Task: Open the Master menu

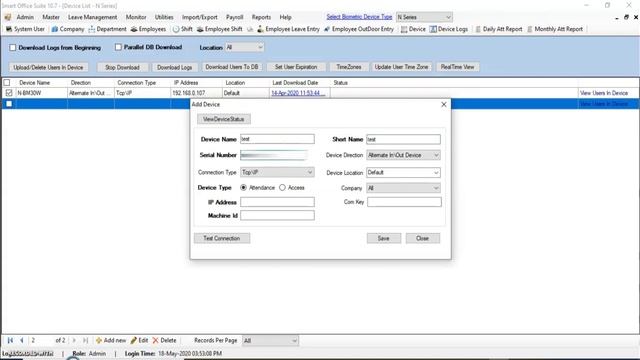Action: (x=51, y=17)
